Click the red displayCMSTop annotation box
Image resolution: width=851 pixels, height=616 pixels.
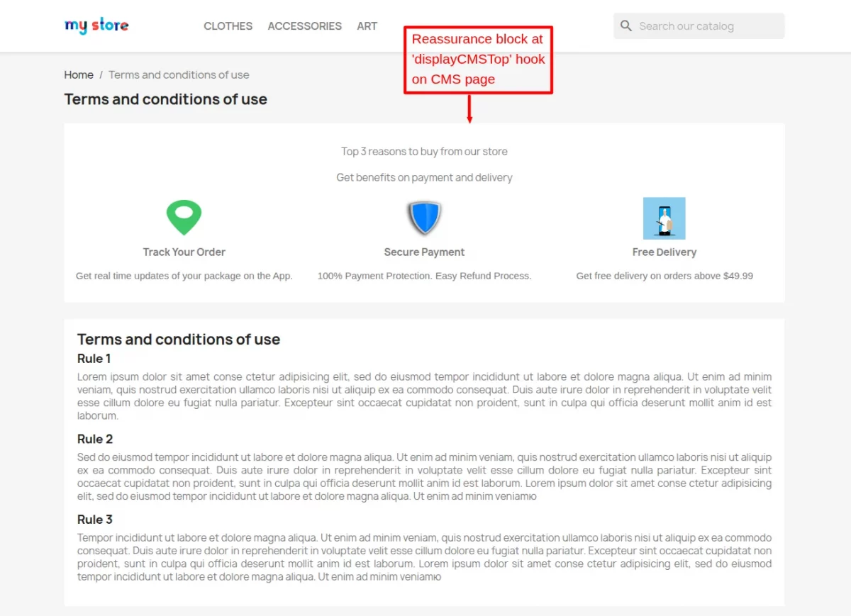tap(478, 60)
